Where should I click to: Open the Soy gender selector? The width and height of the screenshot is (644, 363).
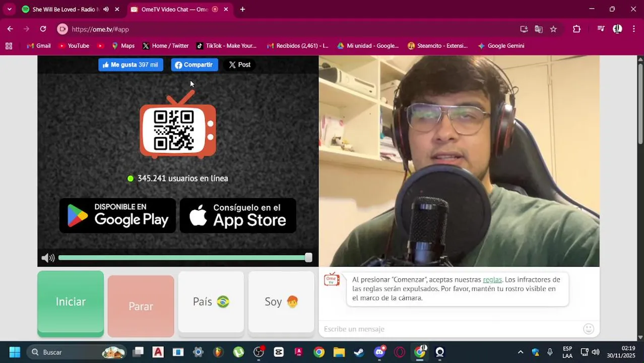(281, 302)
